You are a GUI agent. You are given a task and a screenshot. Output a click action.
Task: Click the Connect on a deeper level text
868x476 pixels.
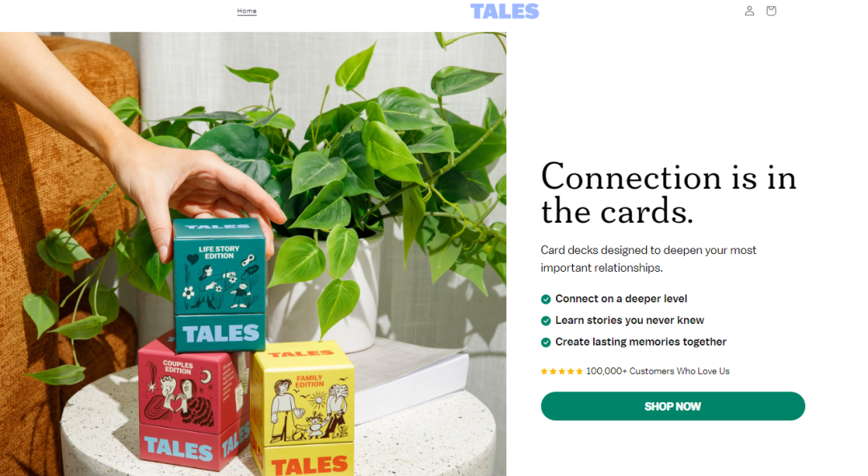coord(621,298)
